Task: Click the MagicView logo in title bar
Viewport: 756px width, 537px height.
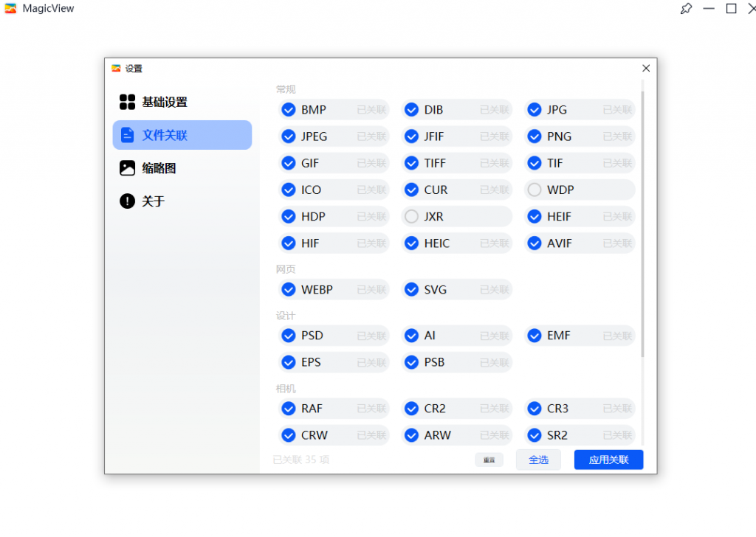Action: point(10,9)
